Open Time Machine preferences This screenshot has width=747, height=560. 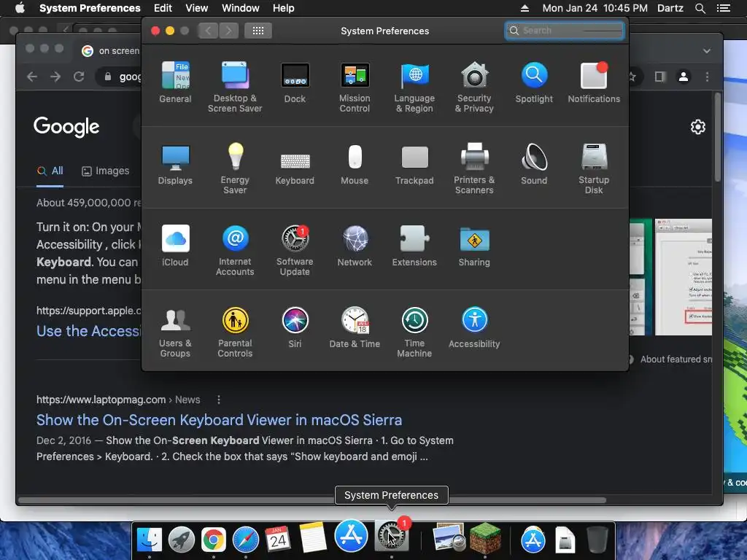414,332
